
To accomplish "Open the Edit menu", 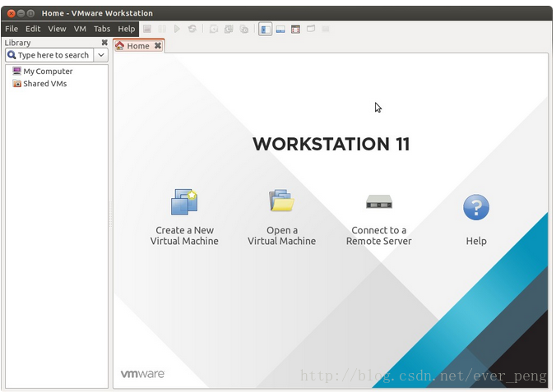I will tap(33, 29).
